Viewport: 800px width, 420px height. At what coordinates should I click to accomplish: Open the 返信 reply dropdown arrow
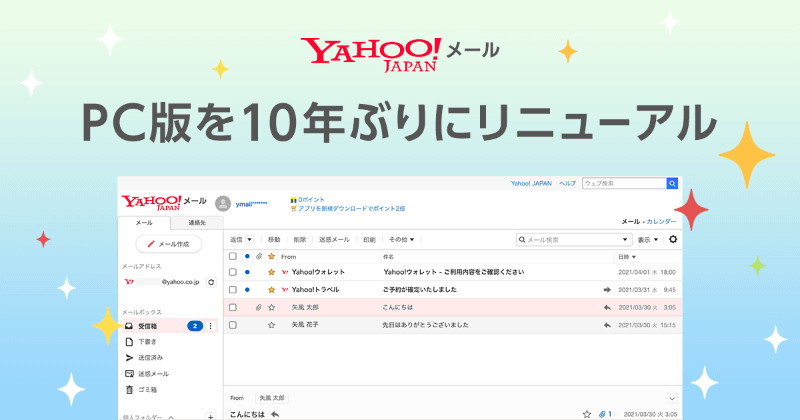[x=249, y=239]
